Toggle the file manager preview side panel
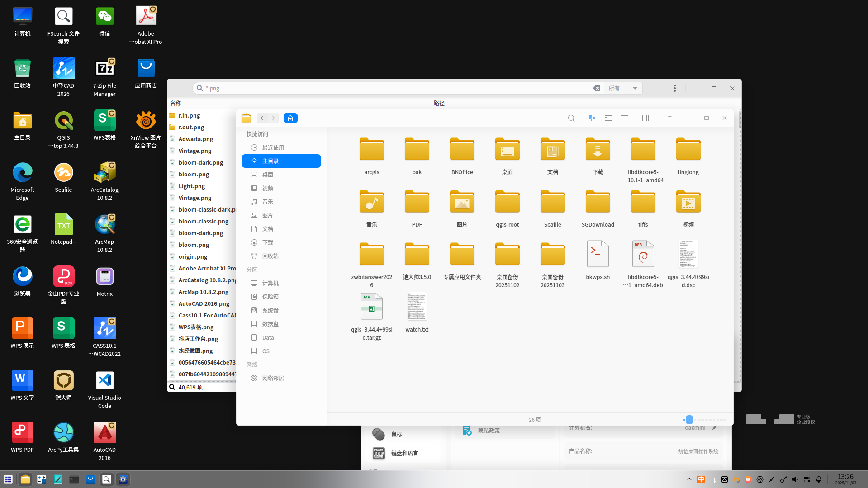Image resolution: width=868 pixels, height=488 pixels. pos(645,118)
